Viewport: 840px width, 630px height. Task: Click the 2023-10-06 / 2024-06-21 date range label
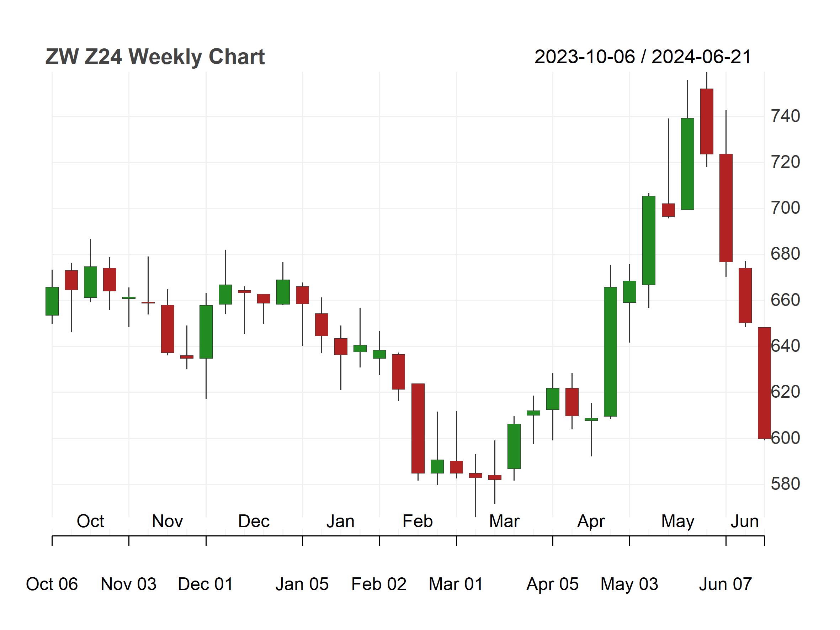click(643, 57)
